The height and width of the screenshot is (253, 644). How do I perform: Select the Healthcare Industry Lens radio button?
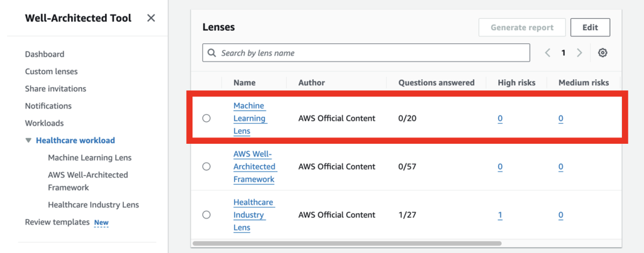[206, 215]
